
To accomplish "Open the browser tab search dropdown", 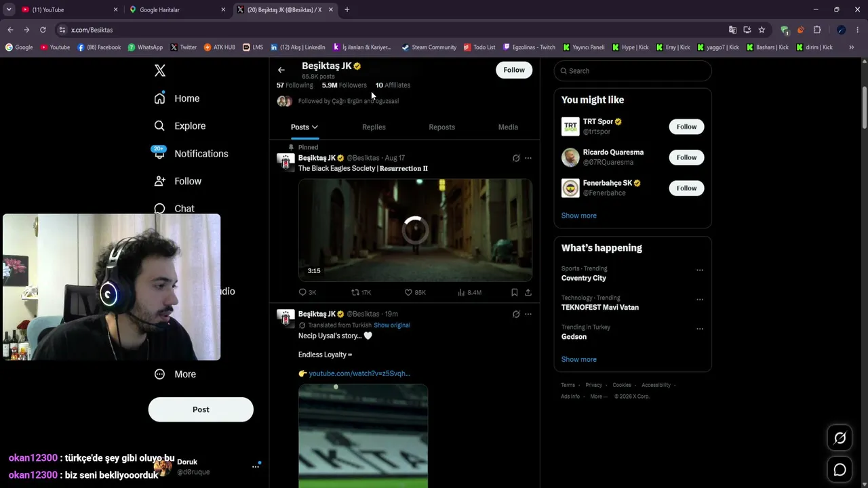I will coord(9,9).
